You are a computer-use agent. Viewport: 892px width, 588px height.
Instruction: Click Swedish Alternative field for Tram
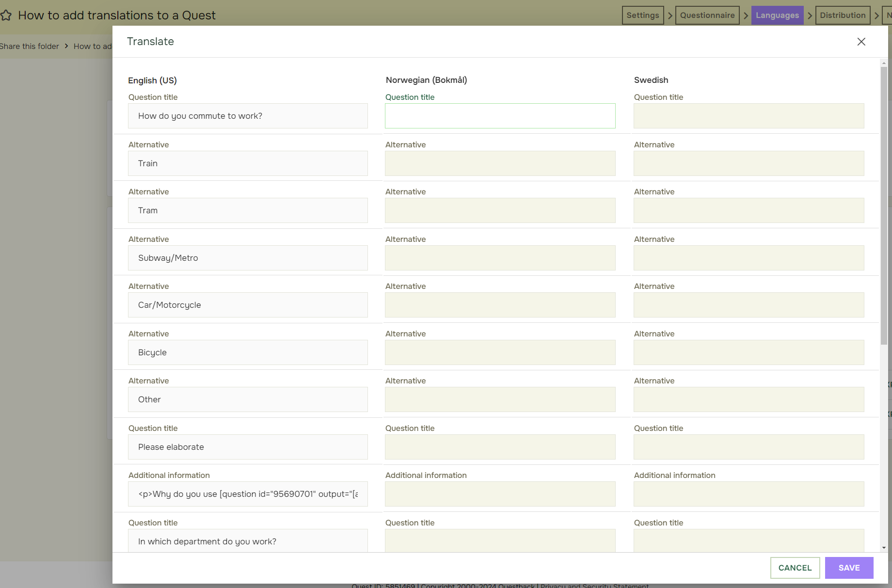749,210
